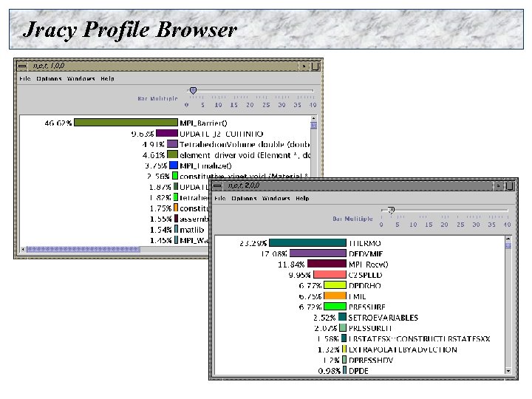Click the DEDVMIE 17.08% purple bar

pos(318,253)
